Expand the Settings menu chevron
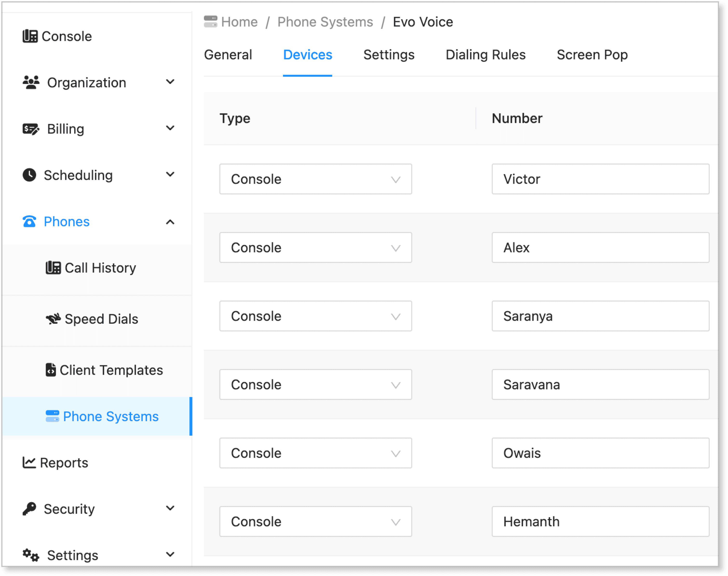 click(x=170, y=555)
